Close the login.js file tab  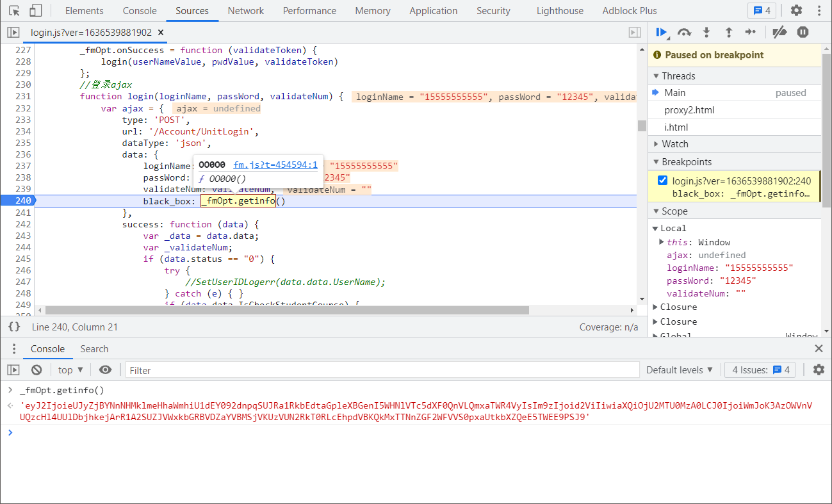tap(161, 32)
